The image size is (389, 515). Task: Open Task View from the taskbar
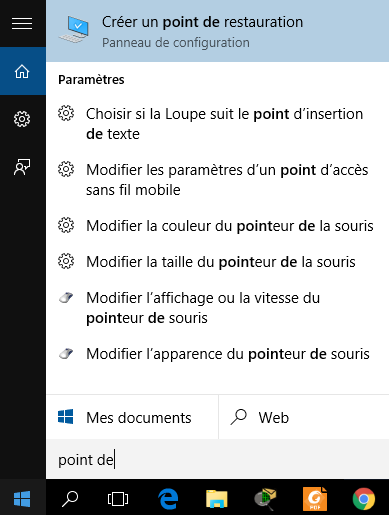tap(118, 498)
